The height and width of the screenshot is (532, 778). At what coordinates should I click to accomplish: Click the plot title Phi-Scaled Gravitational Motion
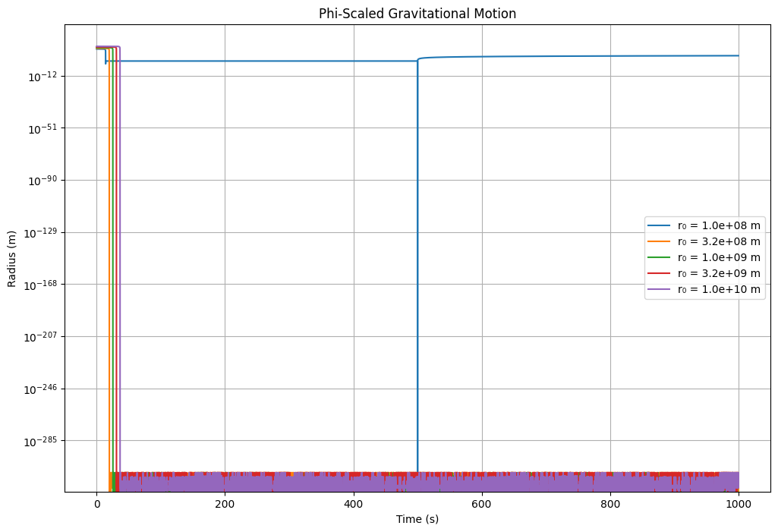pyautogui.click(x=417, y=14)
